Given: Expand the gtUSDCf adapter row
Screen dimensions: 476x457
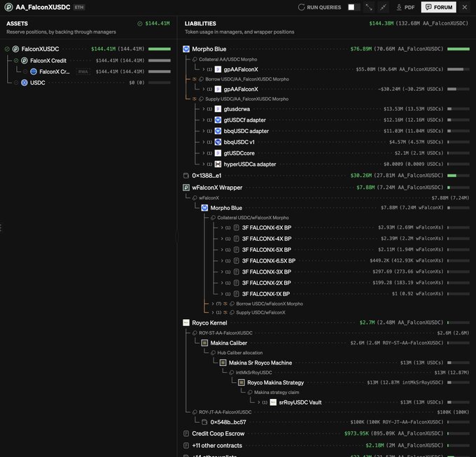Looking at the screenshot, I should tap(204, 120).
